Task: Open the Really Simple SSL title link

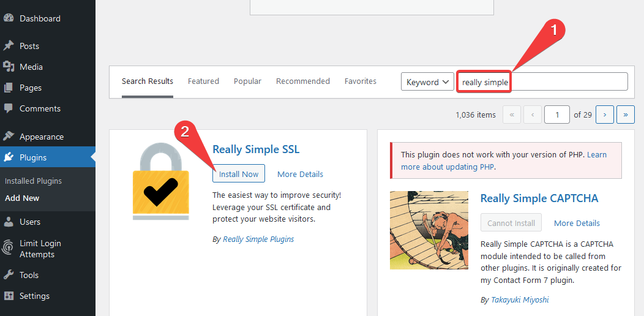Action: click(x=256, y=149)
